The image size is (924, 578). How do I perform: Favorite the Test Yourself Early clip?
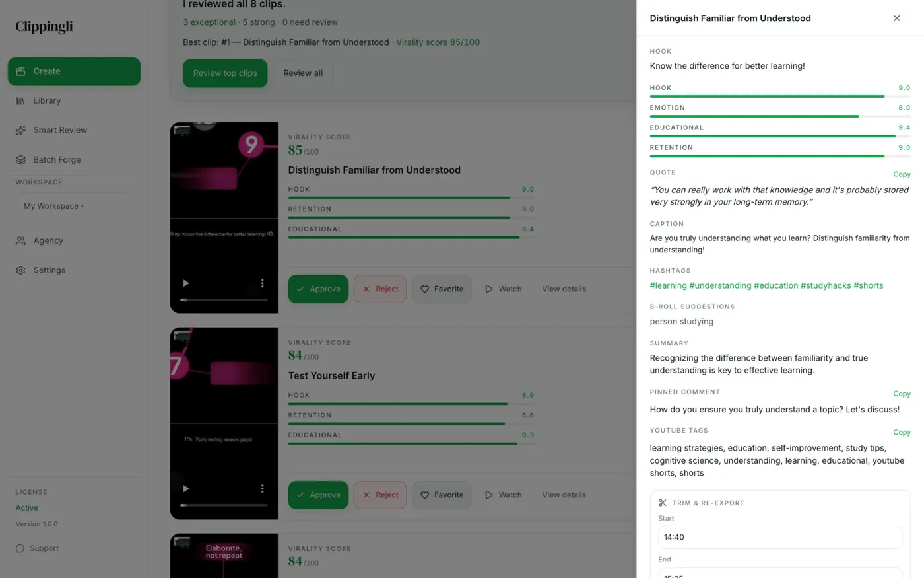pyautogui.click(x=442, y=495)
